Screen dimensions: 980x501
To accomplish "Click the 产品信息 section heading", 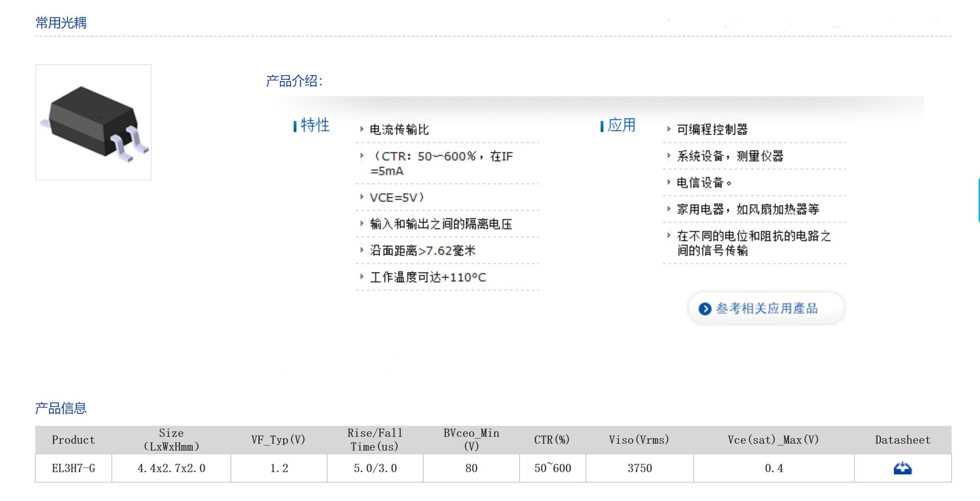I will tap(61, 408).
